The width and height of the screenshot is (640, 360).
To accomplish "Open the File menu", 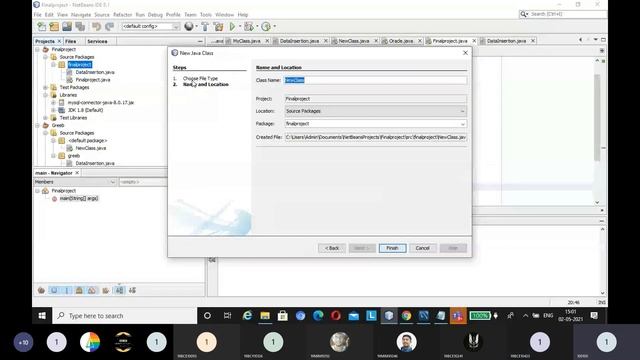I will tap(38, 15).
